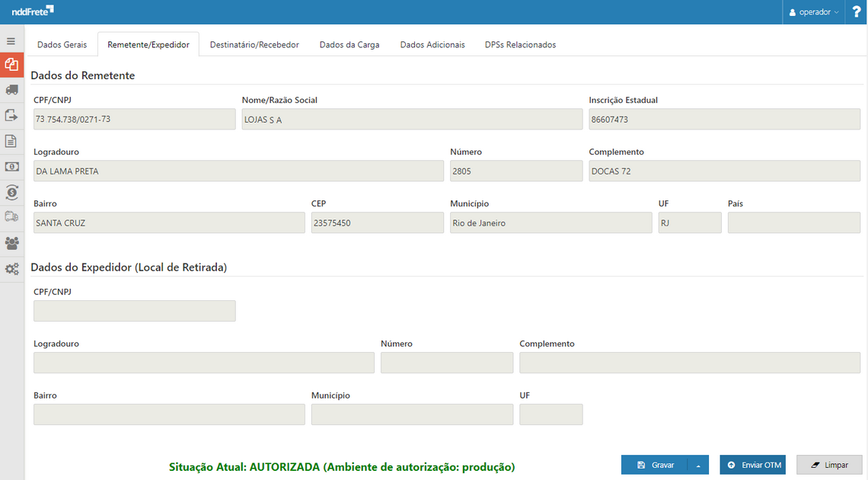Expand the Gravar button arrow options
This screenshot has height=480, width=868.
[698, 465]
